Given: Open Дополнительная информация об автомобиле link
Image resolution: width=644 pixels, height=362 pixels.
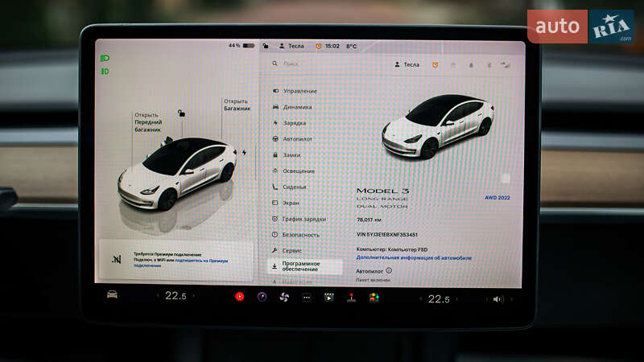Looking at the screenshot, I should 414,257.
